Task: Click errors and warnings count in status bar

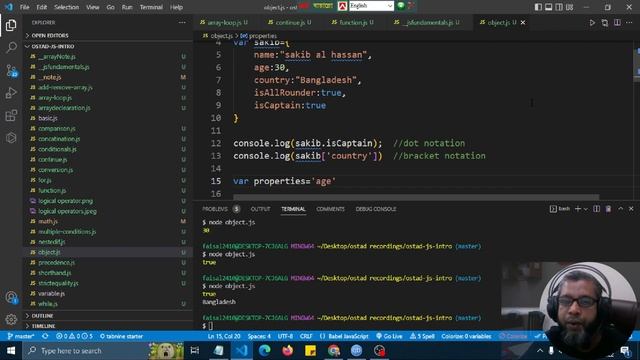Action: point(74,336)
